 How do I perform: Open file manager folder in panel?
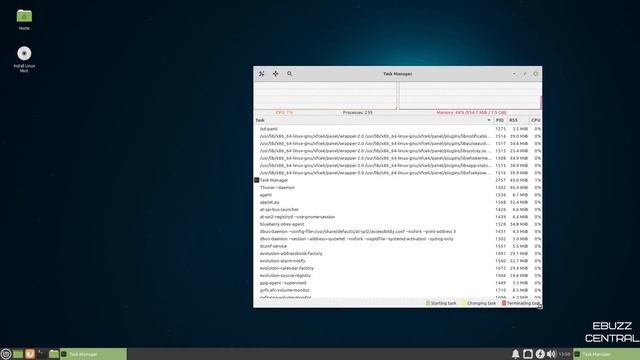[53, 354]
